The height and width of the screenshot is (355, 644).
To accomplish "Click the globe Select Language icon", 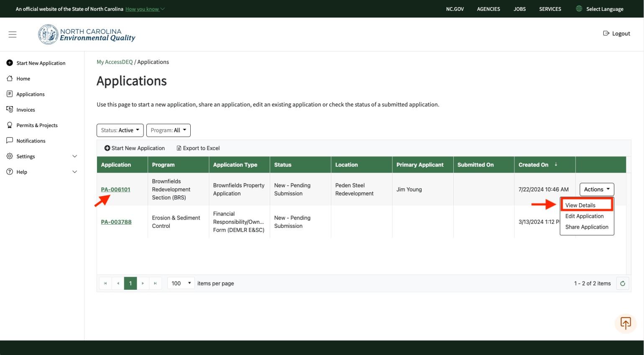I will click(579, 9).
